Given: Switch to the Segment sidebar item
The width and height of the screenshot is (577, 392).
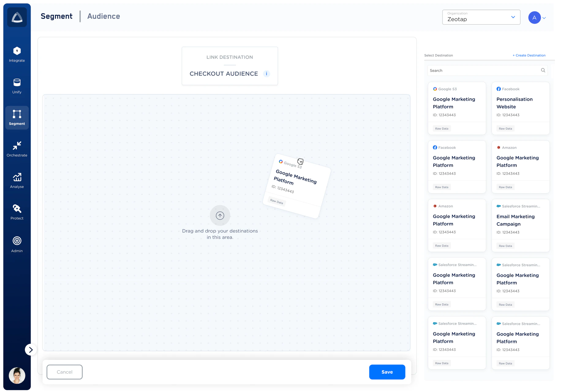Looking at the screenshot, I should 17,118.
